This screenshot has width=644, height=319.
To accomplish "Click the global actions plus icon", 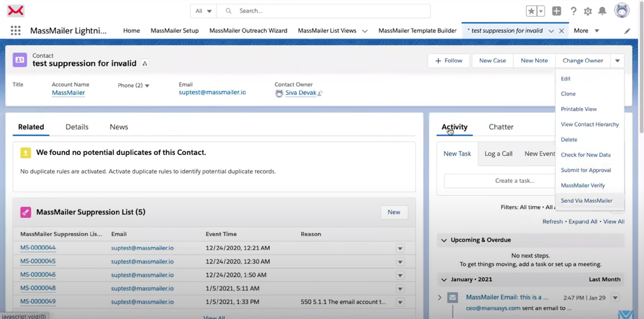I will [557, 11].
